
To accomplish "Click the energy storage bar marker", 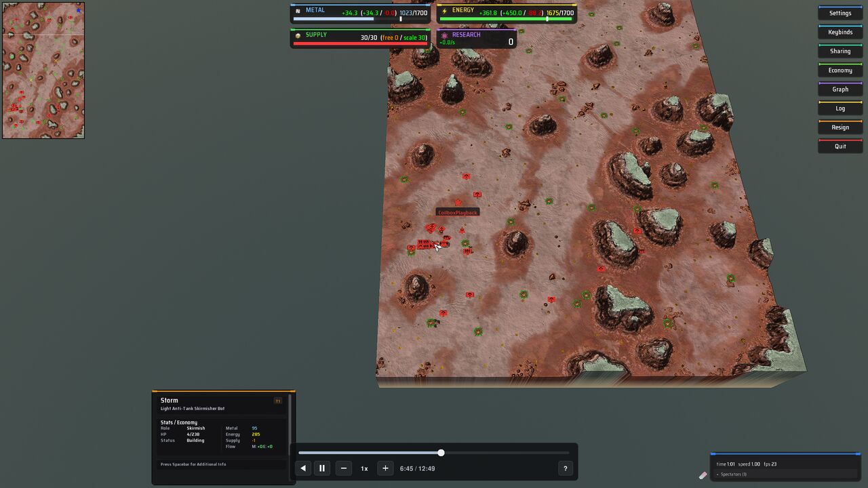I will coord(547,19).
